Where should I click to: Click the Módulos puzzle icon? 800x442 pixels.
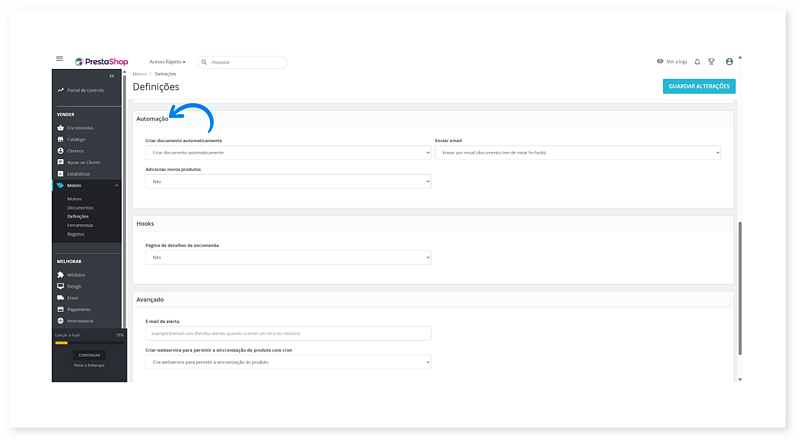(60, 274)
